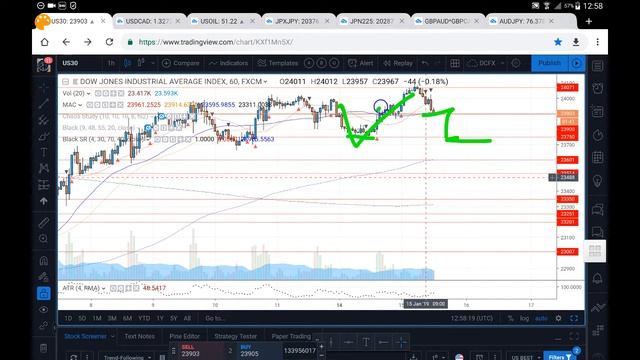Toggle log scale mode
Viewport: 640px width, 360px height.
(524, 318)
